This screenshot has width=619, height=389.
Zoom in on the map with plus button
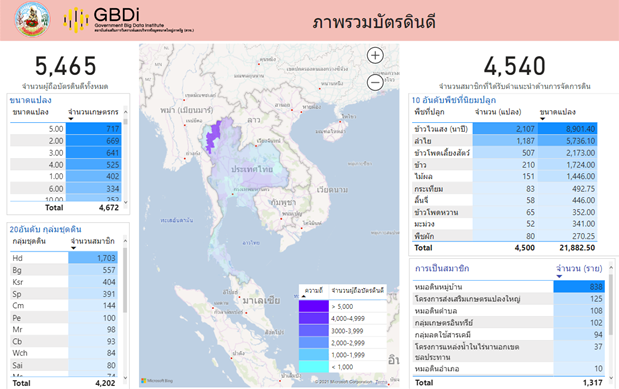click(x=375, y=55)
